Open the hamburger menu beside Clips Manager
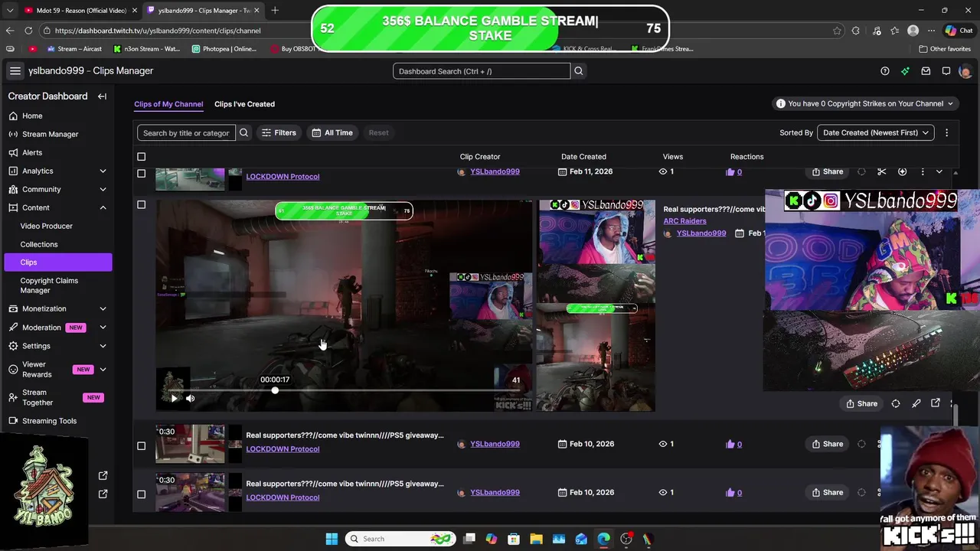Image resolution: width=980 pixels, height=551 pixels. coord(15,70)
